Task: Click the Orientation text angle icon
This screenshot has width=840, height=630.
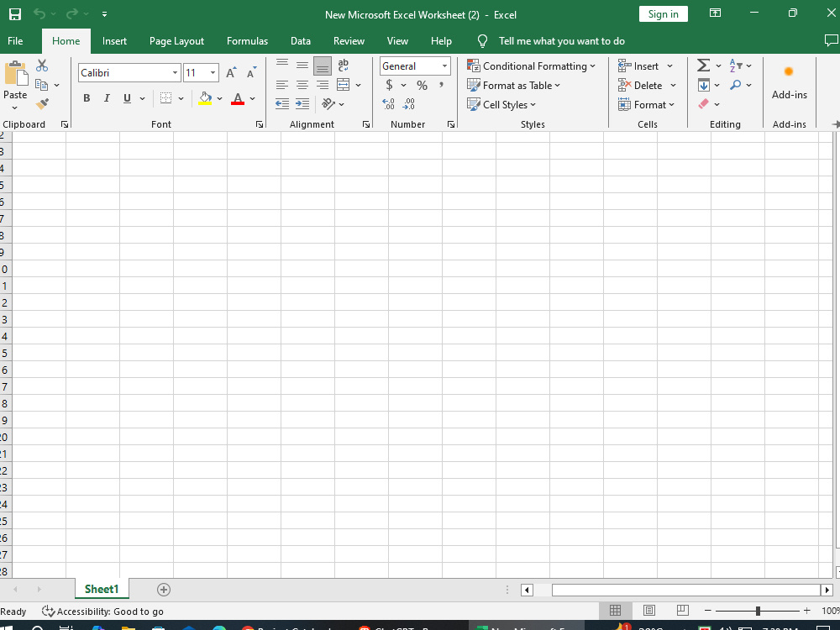Action: click(x=328, y=104)
